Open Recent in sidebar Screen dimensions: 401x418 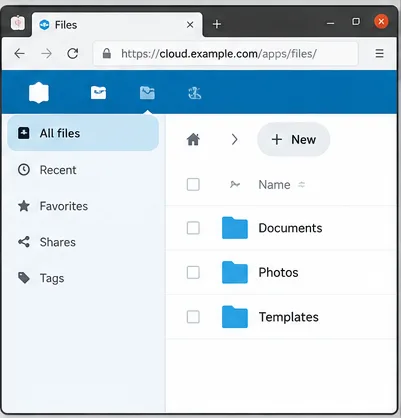pos(83,170)
